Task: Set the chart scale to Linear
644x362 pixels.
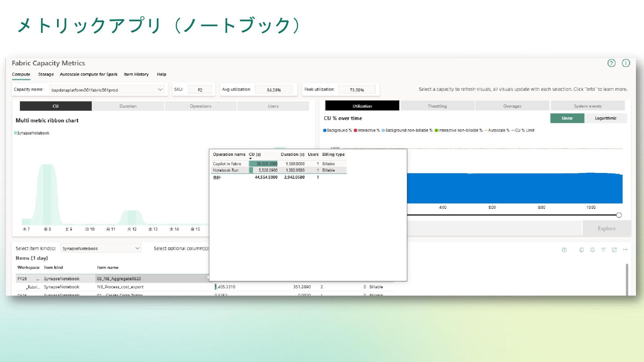Action: [567, 118]
